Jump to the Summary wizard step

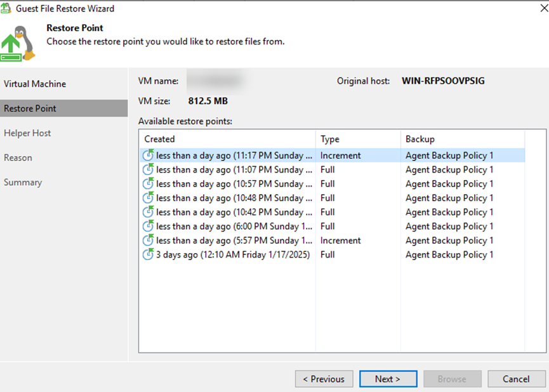point(23,182)
